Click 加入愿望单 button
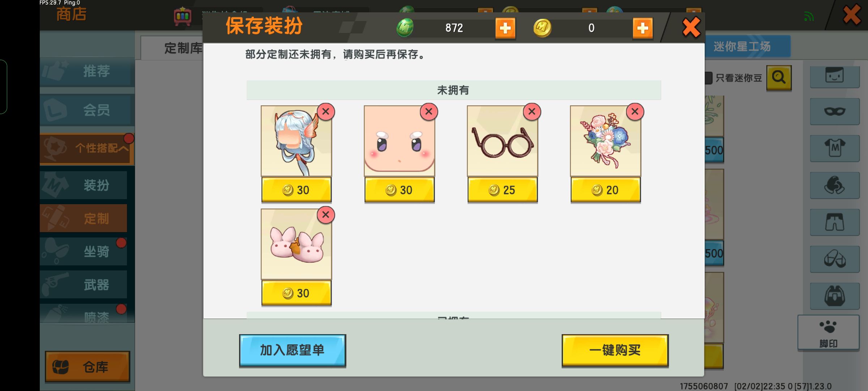Viewport: 868px width, 391px height. [292, 350]
